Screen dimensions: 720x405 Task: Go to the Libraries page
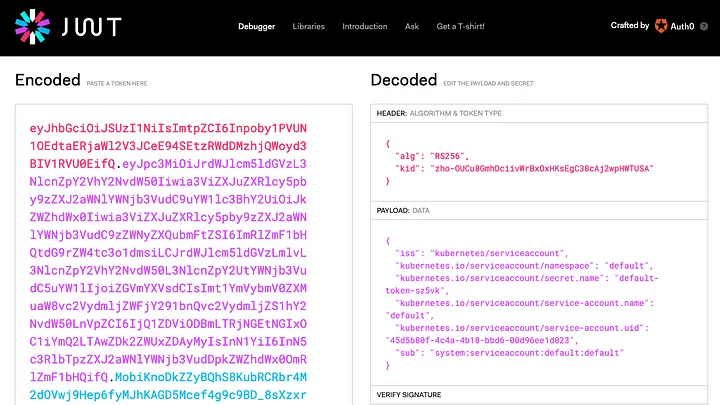308,26
